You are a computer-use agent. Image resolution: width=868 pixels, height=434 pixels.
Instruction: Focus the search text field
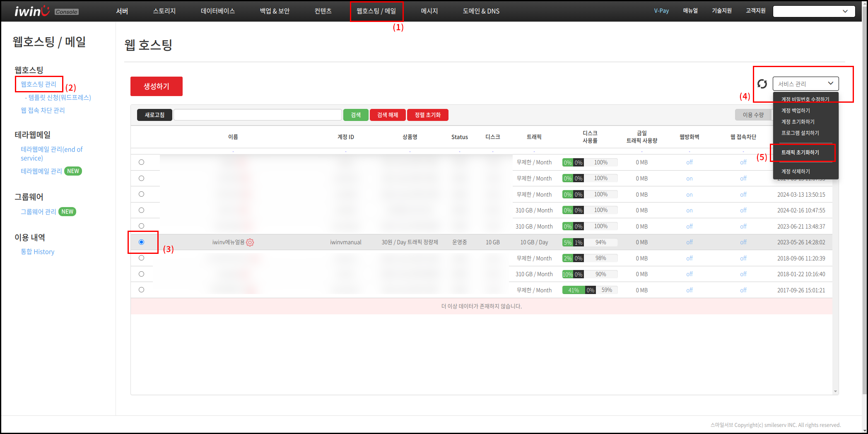[258, 115]
